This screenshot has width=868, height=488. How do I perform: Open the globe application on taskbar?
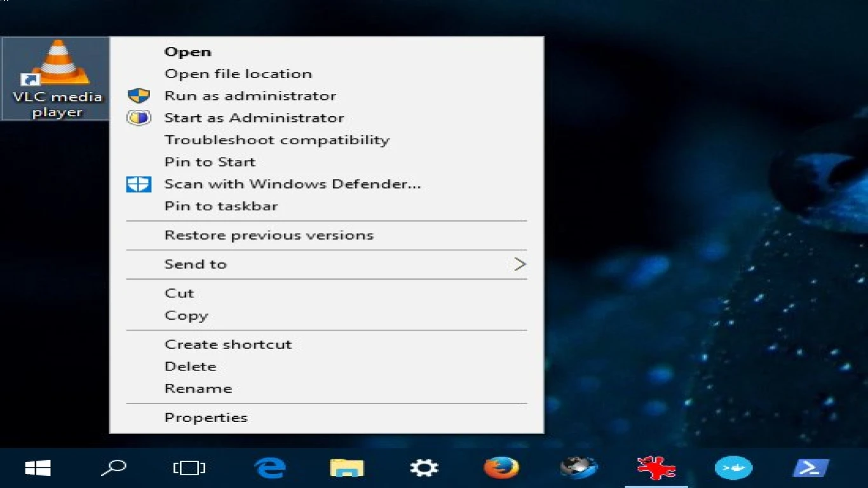click(x=579, y=468)
